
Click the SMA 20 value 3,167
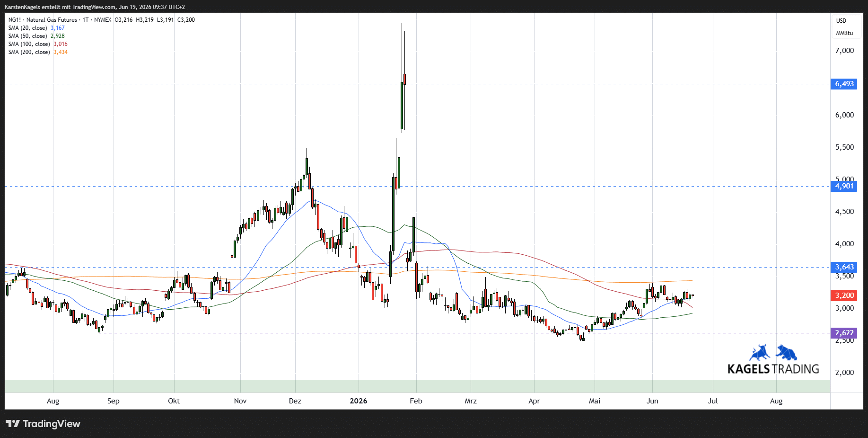point(58,28)
